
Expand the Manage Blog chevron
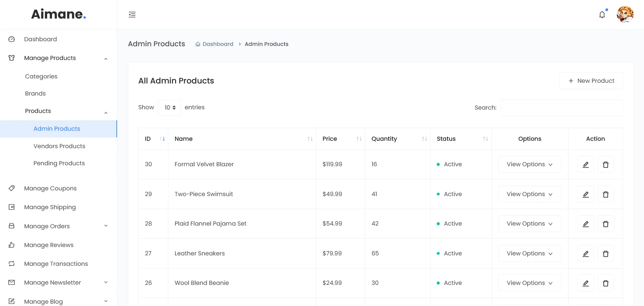pos(106,301)
